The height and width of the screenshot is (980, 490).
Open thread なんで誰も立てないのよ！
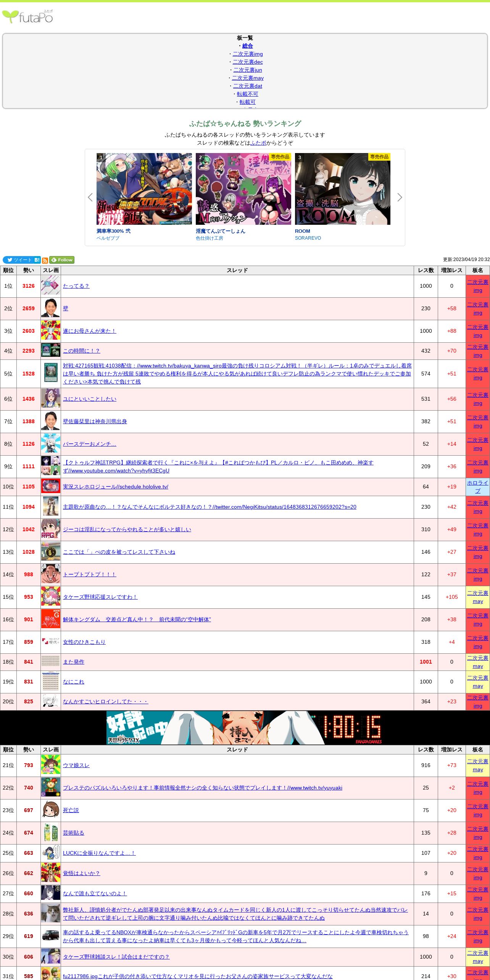point(95,893)
